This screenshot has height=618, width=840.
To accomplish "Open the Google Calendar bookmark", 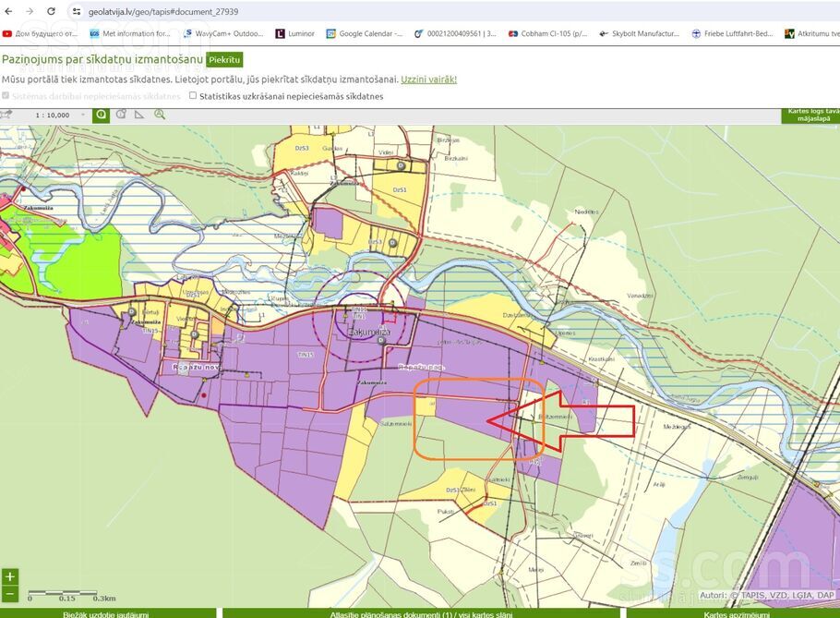I will [x=364, y=33].
